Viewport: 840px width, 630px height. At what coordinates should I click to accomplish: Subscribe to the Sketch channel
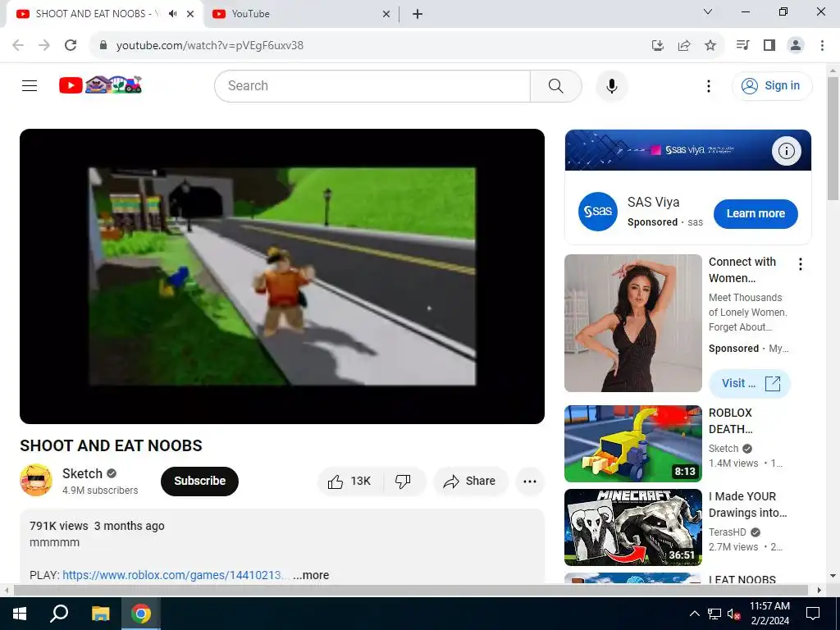[199, 481]
